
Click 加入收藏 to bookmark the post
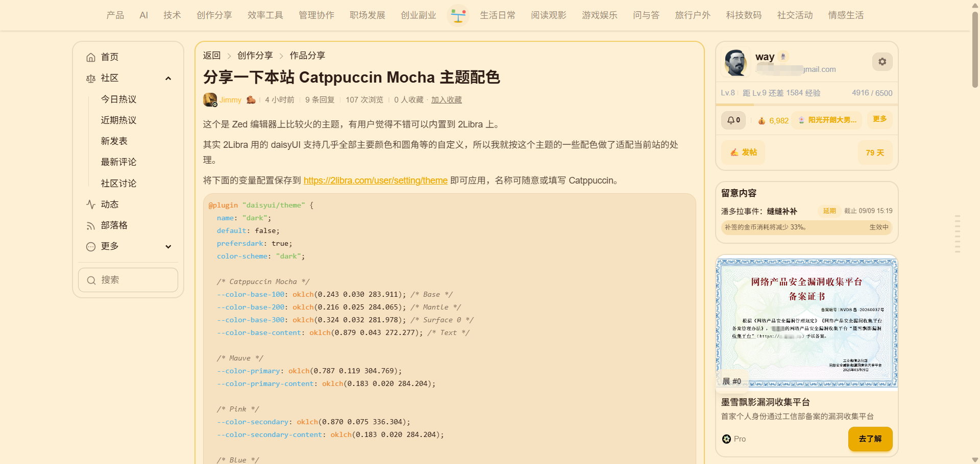click(447, 100)
